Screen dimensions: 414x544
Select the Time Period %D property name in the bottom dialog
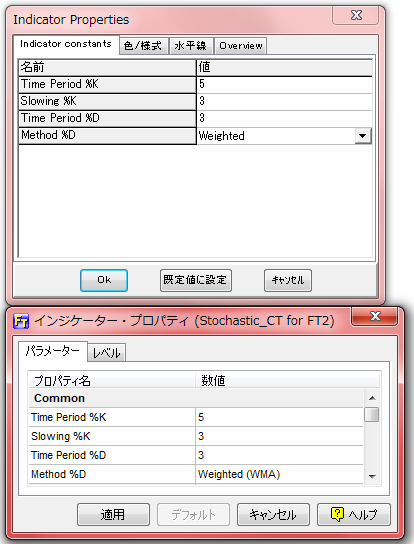point(112,455)
